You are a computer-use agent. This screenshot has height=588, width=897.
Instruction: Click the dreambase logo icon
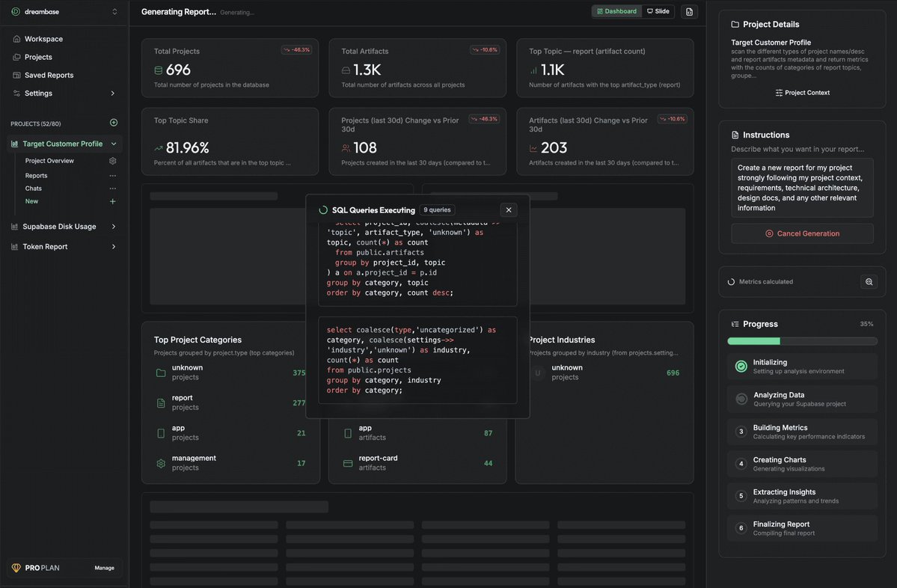point(16,11)
